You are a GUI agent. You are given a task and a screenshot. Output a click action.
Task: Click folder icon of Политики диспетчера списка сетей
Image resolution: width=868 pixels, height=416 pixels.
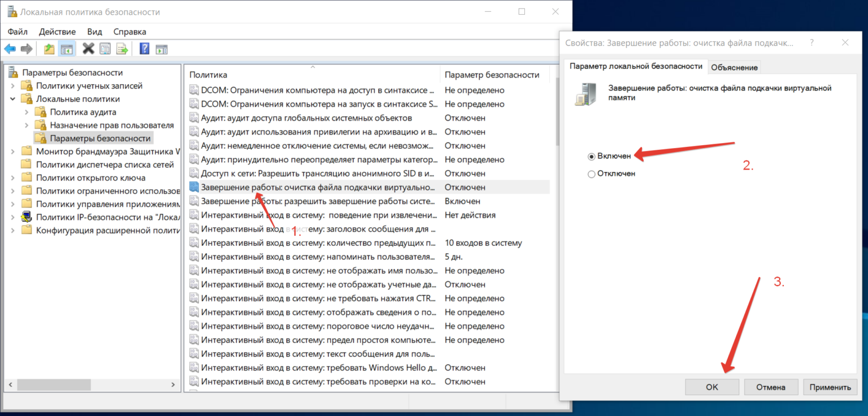tap(26, 164)
